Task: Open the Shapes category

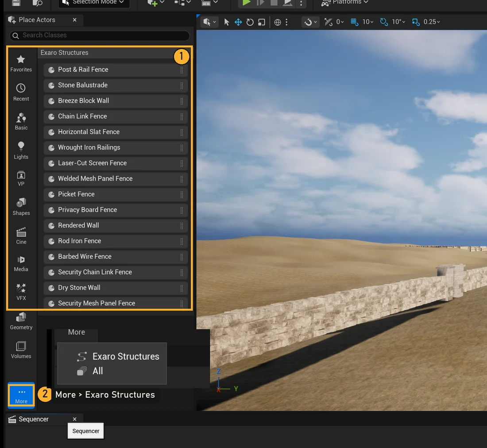Action: coord(21,207)
